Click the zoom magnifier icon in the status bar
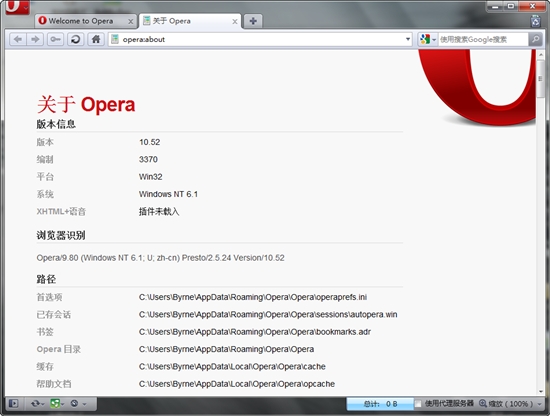 (x=483, y=404)
